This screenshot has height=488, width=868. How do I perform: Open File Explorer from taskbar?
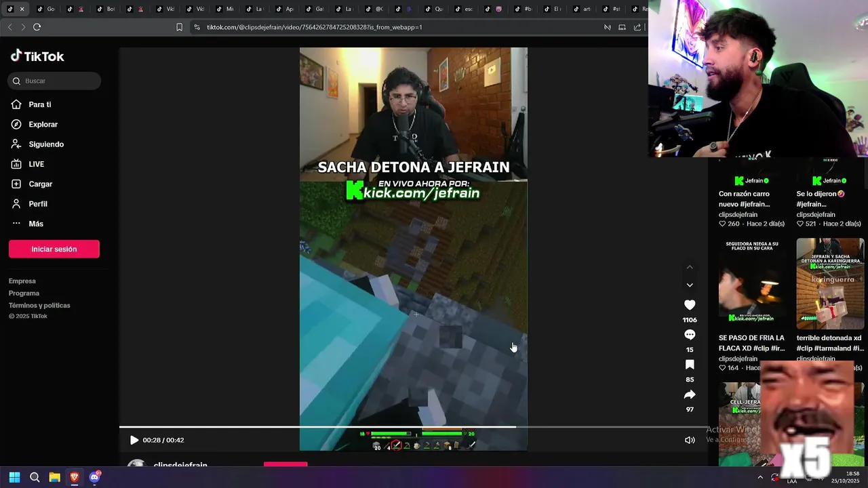[54, 477]
